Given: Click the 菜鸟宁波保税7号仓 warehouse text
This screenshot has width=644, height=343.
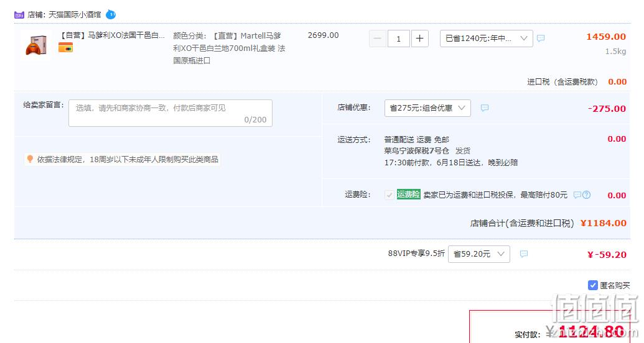Looking at the screenshot, I should [416, 151].
